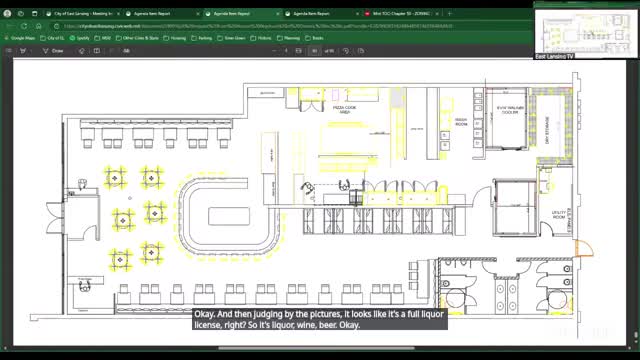Rotate the PDF page
This screenshot has height=360, width=640.
(346, 51)
